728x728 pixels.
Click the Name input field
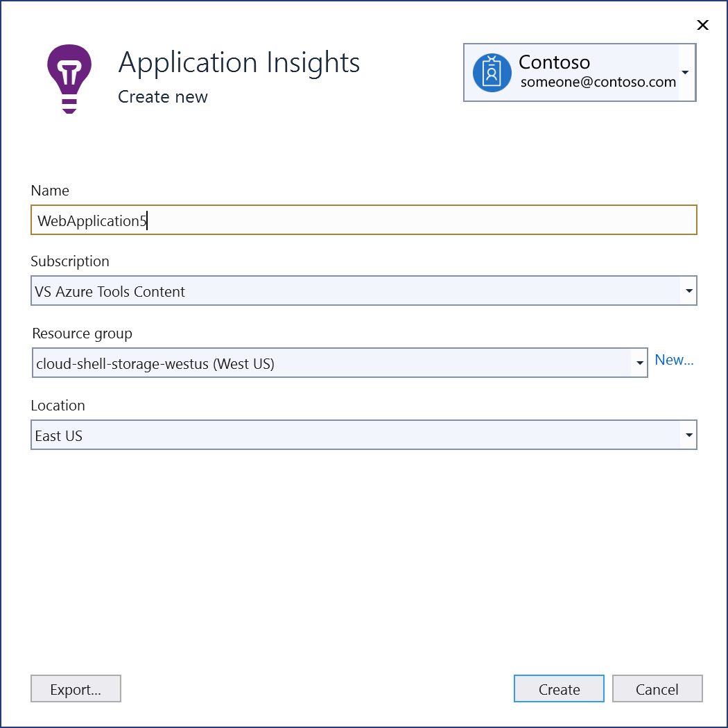[364, 220]
